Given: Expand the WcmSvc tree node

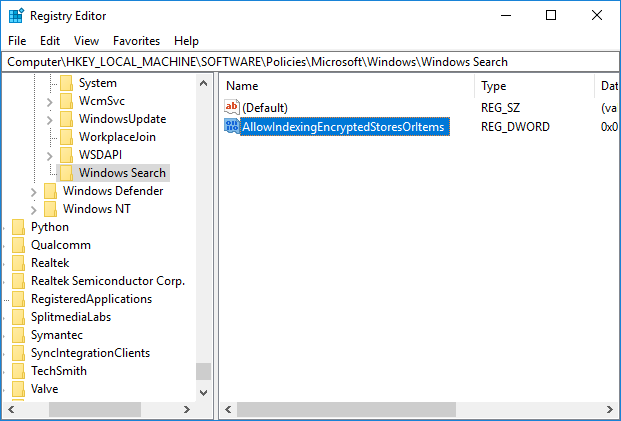Looking at the screenshot, I should [x=50, y=101].
